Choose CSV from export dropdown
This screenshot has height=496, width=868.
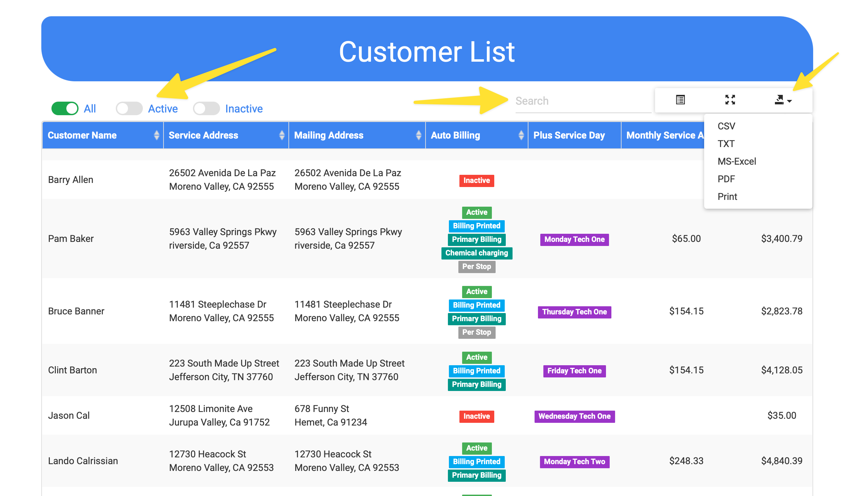point(726,126)
